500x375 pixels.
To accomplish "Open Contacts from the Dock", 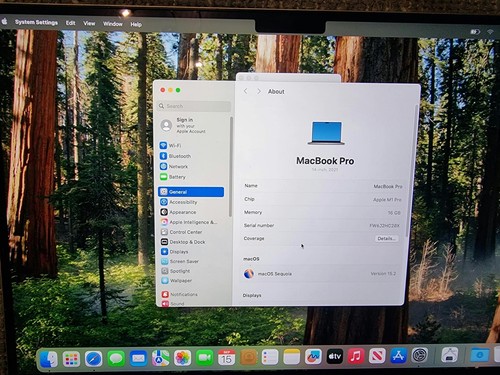I will tap(249, 357).
